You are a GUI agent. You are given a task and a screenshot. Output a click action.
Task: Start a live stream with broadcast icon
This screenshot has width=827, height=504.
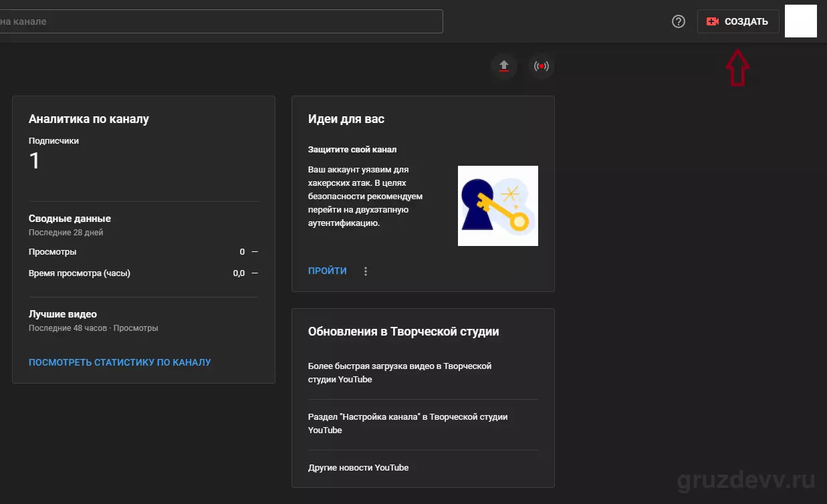(542, 66)
